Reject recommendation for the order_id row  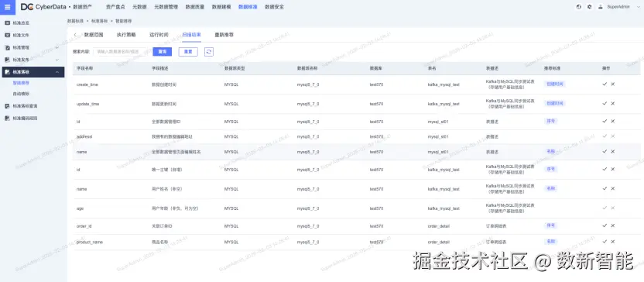(x=613, y=225)
